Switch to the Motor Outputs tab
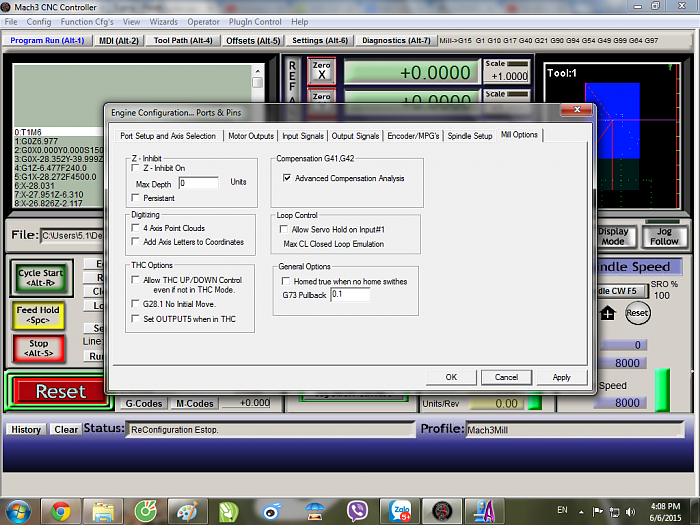This screenshot has height=525, width=700. coord(251,136)
